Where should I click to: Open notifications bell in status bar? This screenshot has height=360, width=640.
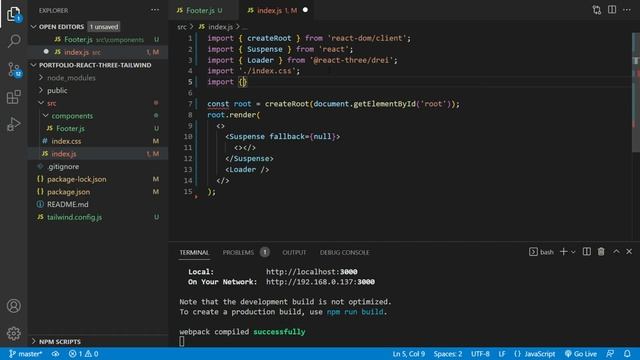coord(627,354)
